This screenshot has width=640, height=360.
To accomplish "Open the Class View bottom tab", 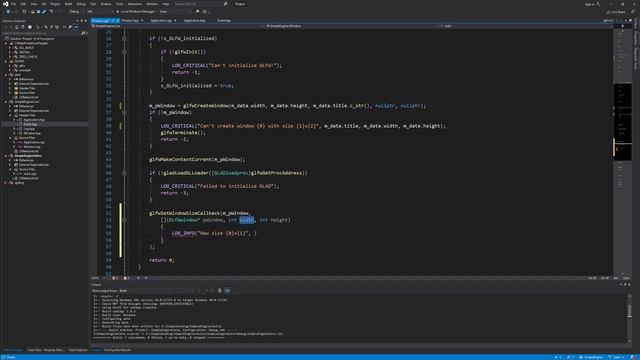I will tap(34, 350).
